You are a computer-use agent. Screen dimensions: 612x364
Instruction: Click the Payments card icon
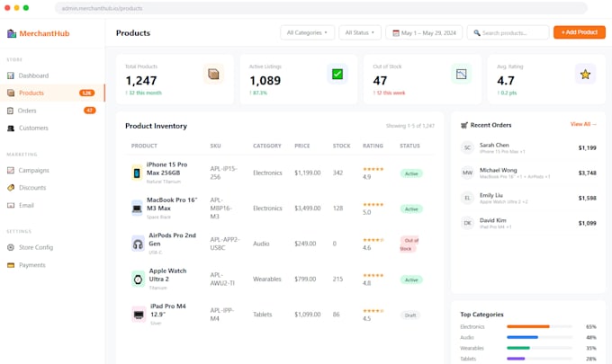pyautogui.click(x=11, y=265)
